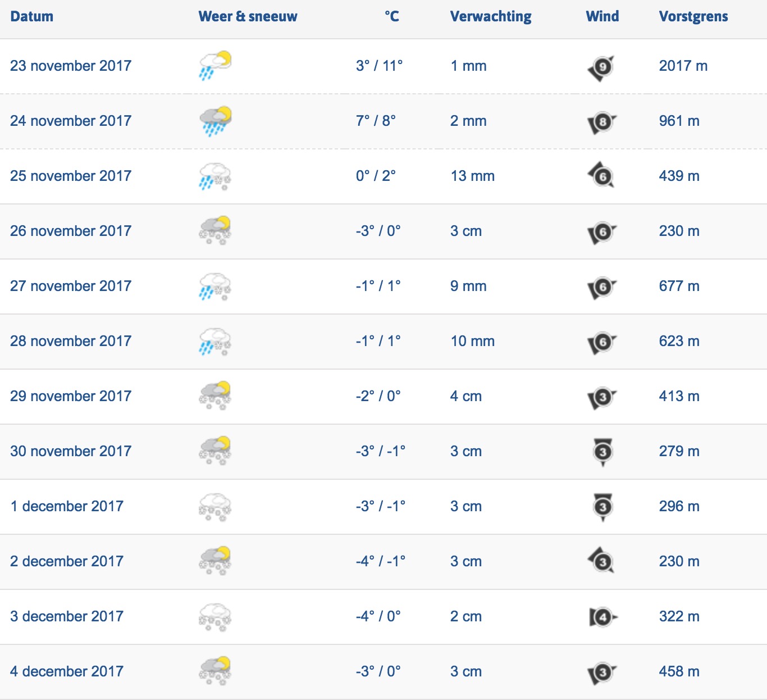Viewport: 767px width, 700px height.
Task: Click the wind icon showing 4 on 3 december
Action: point(603,617)
